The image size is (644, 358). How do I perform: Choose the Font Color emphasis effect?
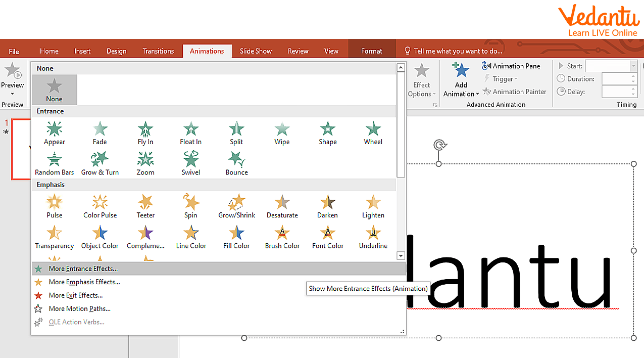(327, 237)
